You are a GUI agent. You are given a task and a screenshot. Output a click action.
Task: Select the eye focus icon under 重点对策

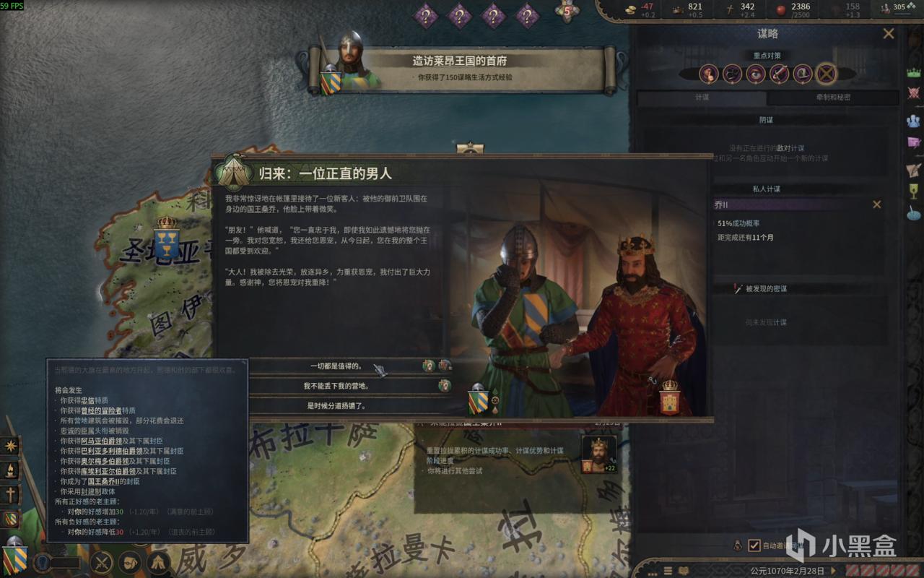point(756,73)
